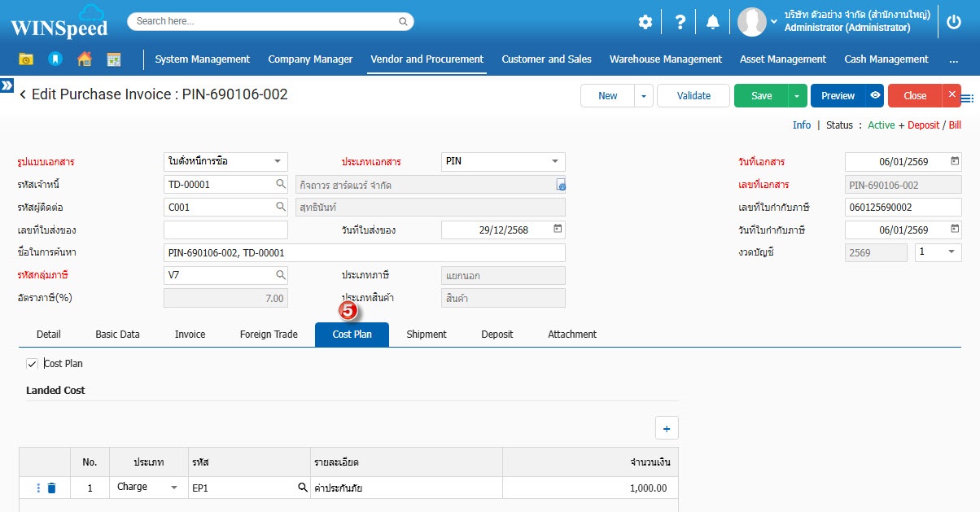Open the PIN document type dropdown
980x512 pixels.
coord(555,161)
